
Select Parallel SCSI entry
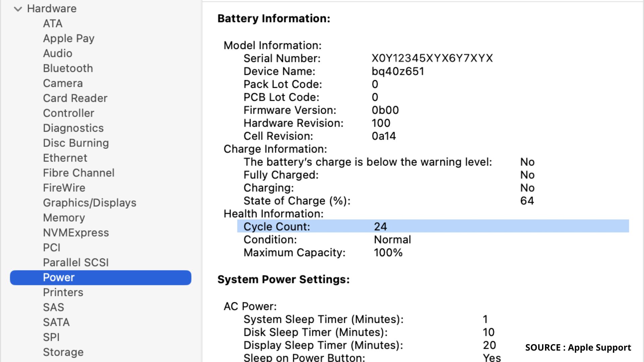pyautogui.click(x=76, y=262)
